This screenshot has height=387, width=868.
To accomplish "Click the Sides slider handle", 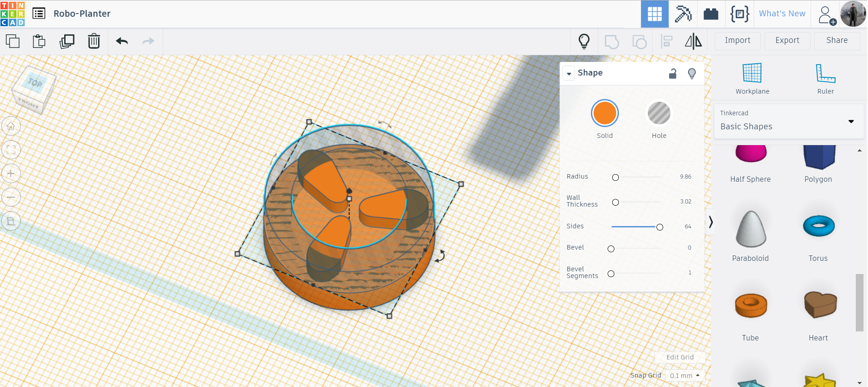I will [660, 227].
